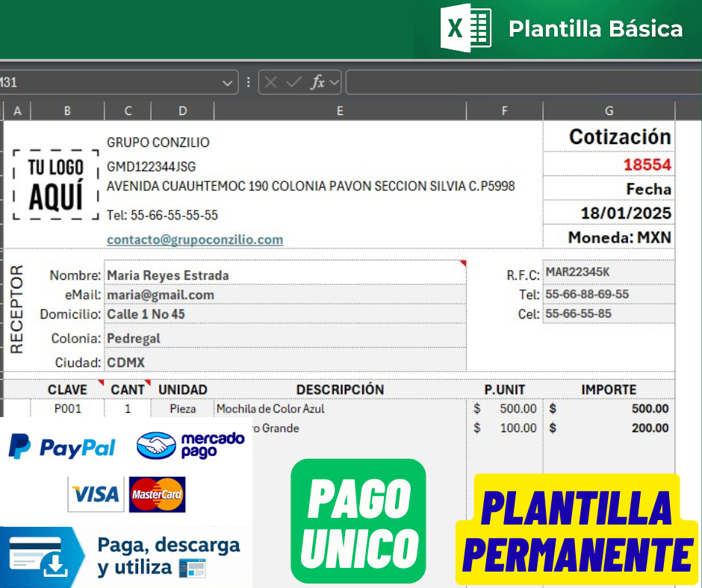The width and height of the screenshot is (702, 588).
Task: Click the Cancel X in the formula bar
Action: tap(270, 82)
